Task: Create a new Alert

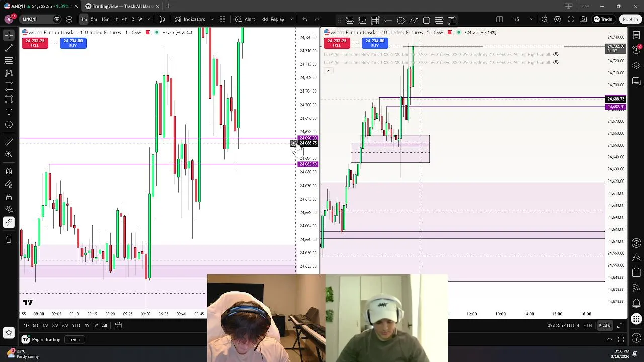Action: [245, 19]
